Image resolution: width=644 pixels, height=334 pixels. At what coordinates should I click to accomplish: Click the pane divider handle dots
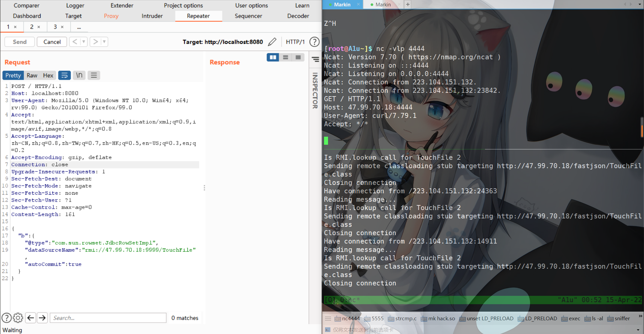point(204,188)
